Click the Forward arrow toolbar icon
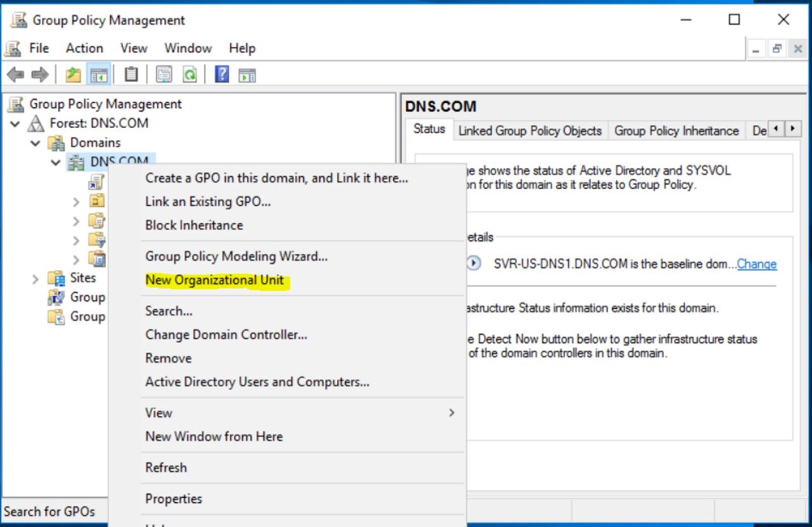This screenshot has height=527, width=812. click(x=40, y=75)
